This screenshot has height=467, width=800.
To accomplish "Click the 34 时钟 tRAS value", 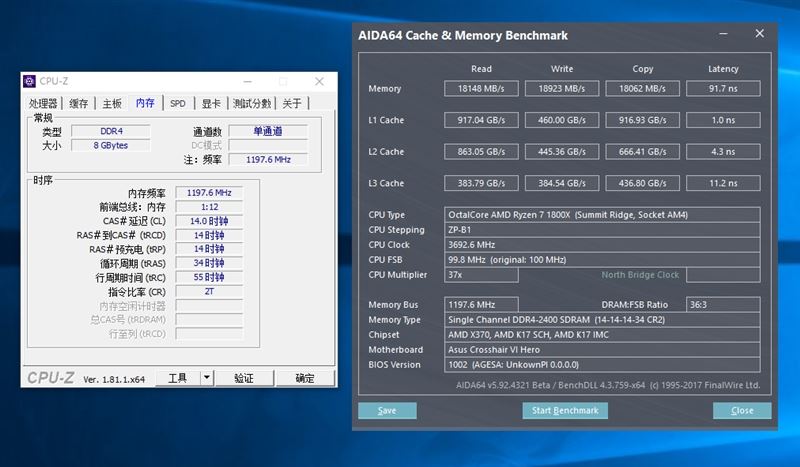I will point(209,263).
